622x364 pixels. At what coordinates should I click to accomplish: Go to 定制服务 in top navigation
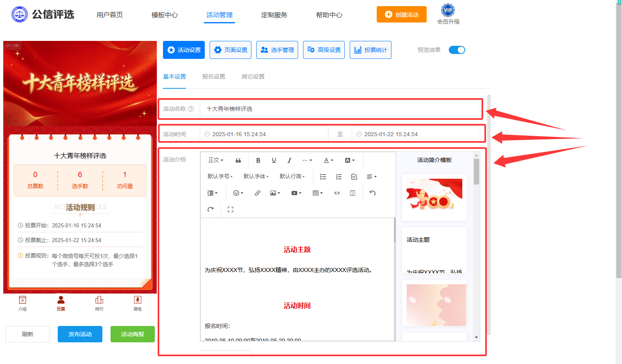pyautogui.click(x=274, y=15)
